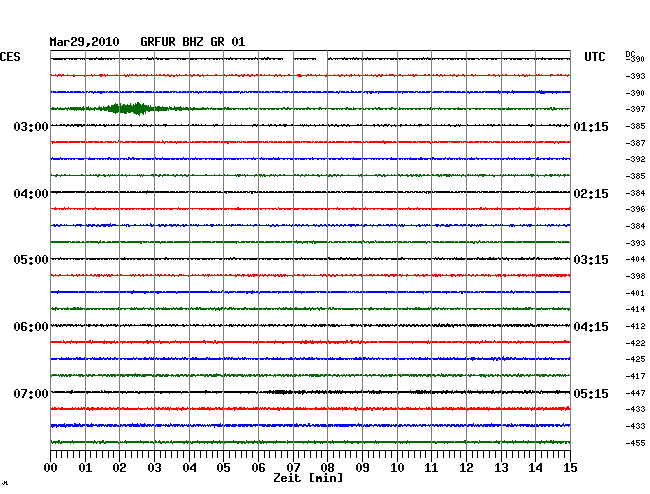Click the DC offset value -455
The image size is (650, 494).
[635, 443]
